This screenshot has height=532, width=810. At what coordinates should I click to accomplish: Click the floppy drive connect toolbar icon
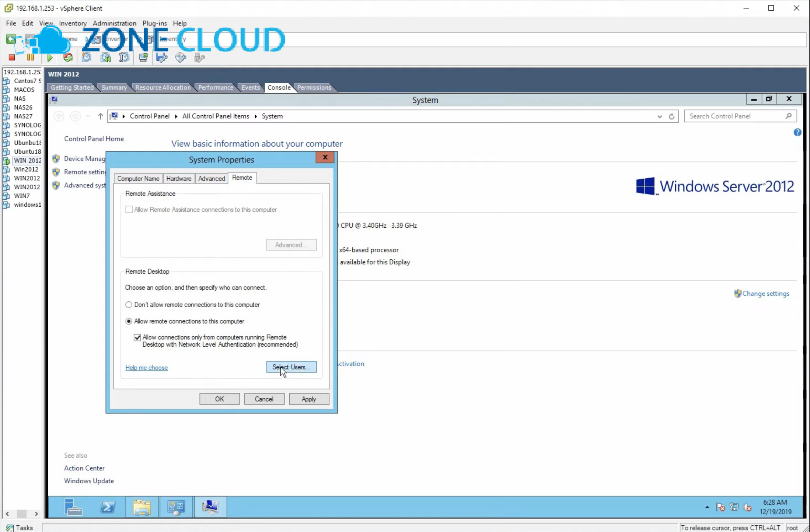pyautogui.click(x=162, y=57)
